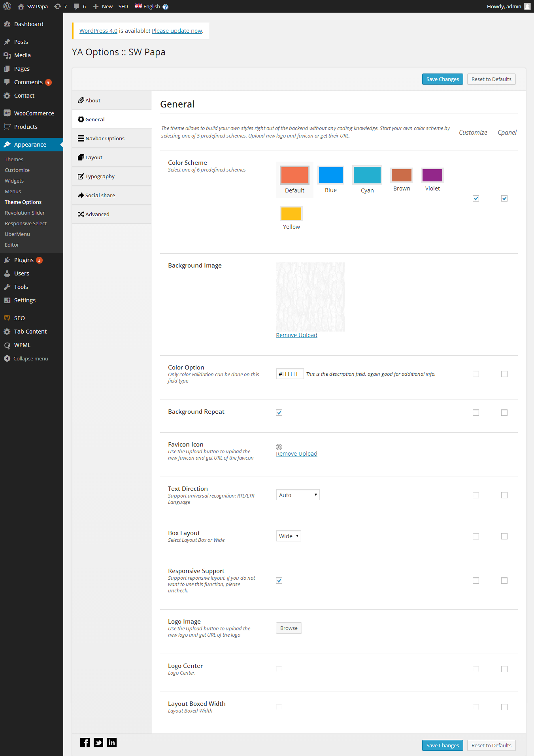Open the Twitter icon in footer
Viewport: 534px width, 756px height.
click(x=98, y=743)
